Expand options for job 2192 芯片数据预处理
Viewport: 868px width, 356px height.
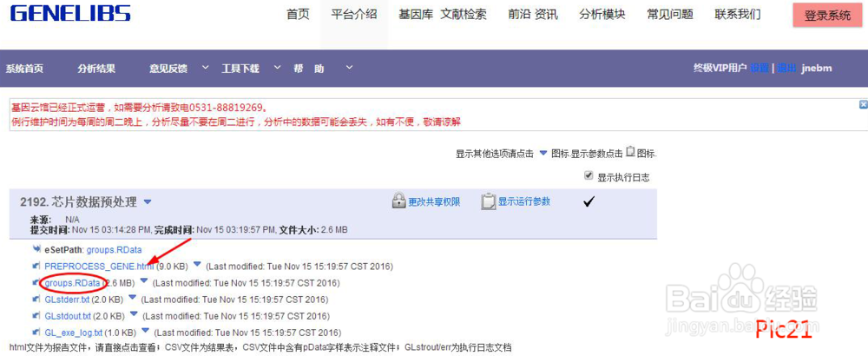(x=148, y=202)
